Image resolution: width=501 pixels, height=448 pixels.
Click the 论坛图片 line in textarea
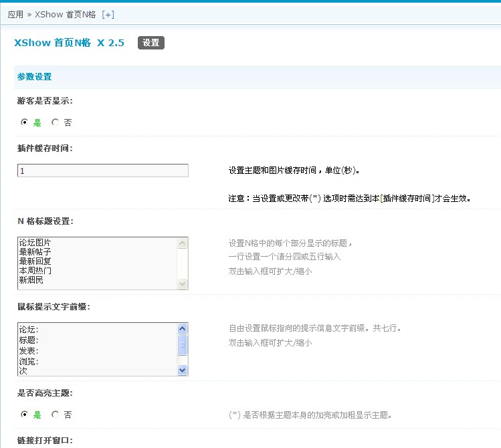tap(35, 242)
